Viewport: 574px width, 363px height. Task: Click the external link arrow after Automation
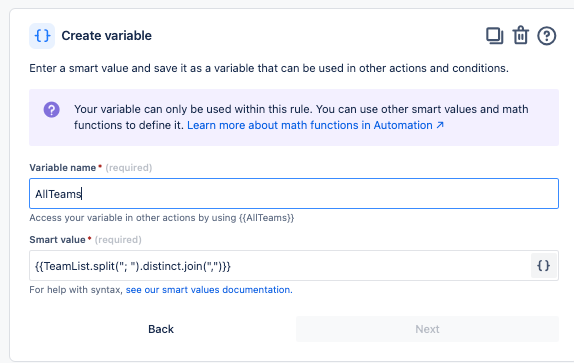440,125
